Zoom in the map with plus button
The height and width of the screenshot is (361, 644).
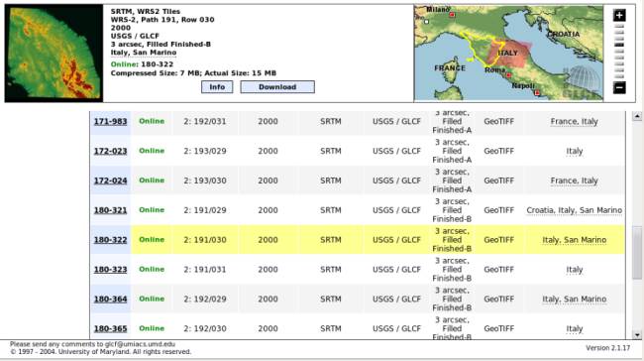coord(619,15)
